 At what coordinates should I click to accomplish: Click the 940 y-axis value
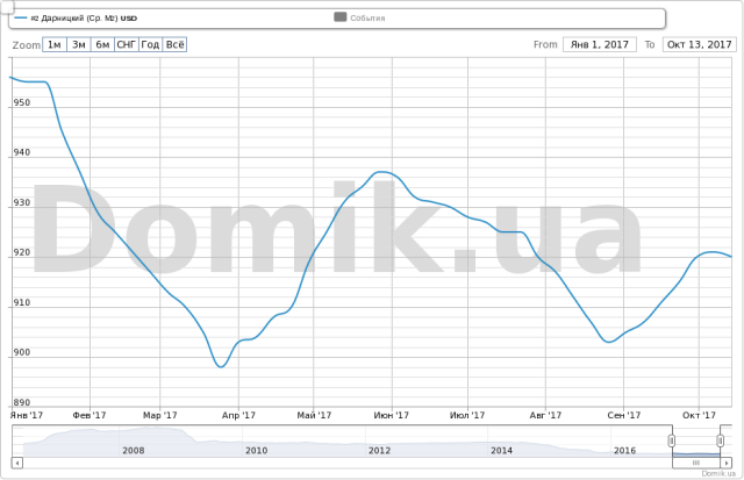(x=21, y=152)
